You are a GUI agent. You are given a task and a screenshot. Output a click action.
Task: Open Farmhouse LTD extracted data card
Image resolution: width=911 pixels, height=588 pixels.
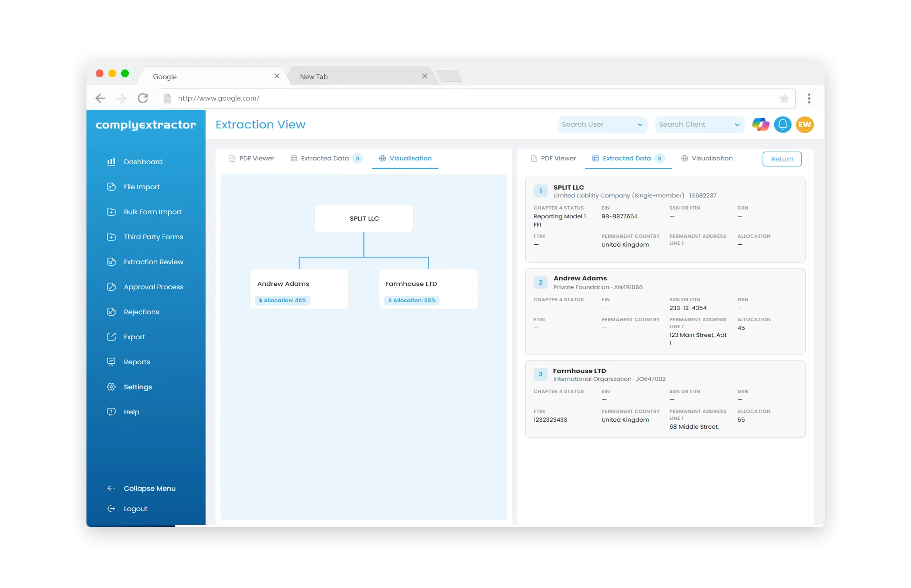[665, 399]
